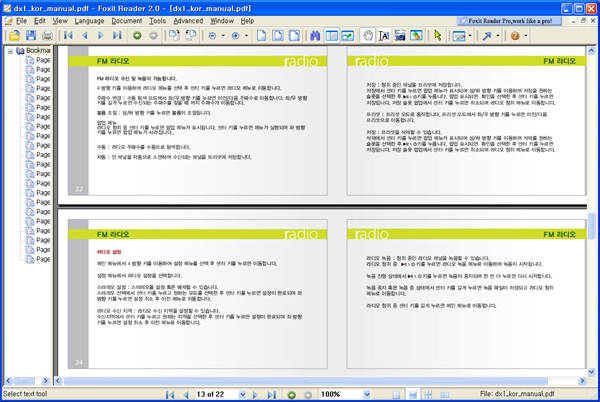Click the green Zoom In button in status bar

(292, 395)
